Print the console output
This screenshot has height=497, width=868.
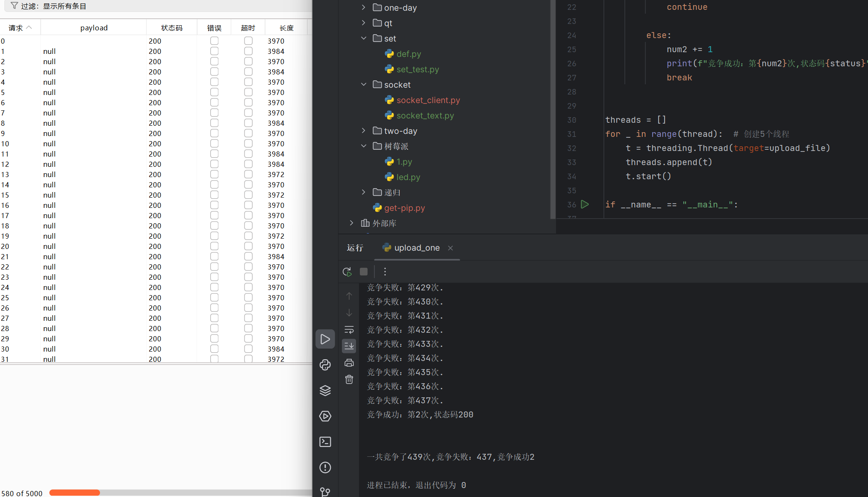click(349, 363)
